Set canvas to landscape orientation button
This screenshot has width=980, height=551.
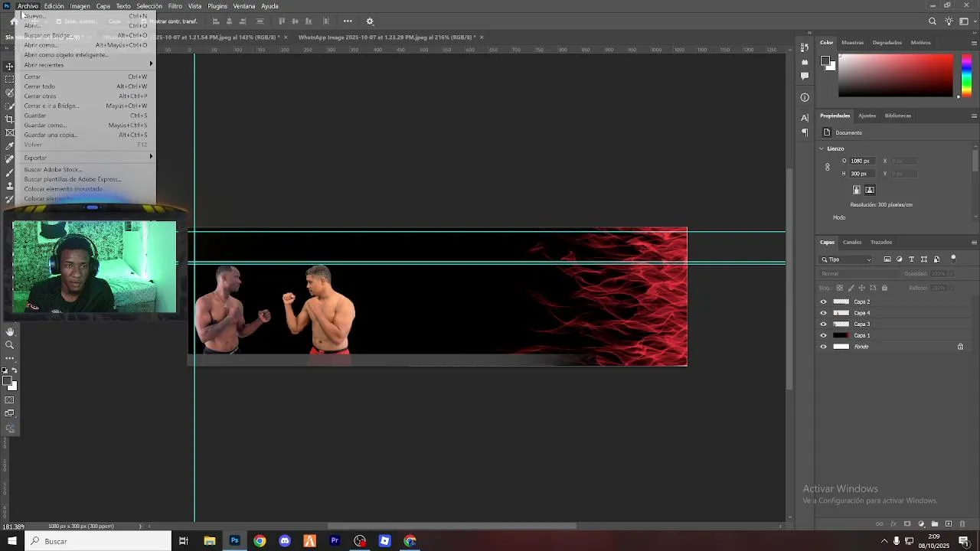point(870,190)
